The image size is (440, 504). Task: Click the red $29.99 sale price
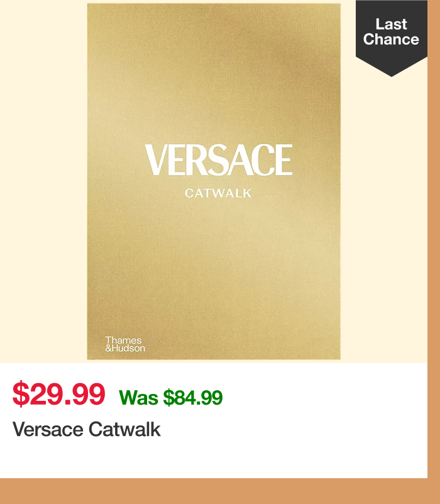pos(59,394)
